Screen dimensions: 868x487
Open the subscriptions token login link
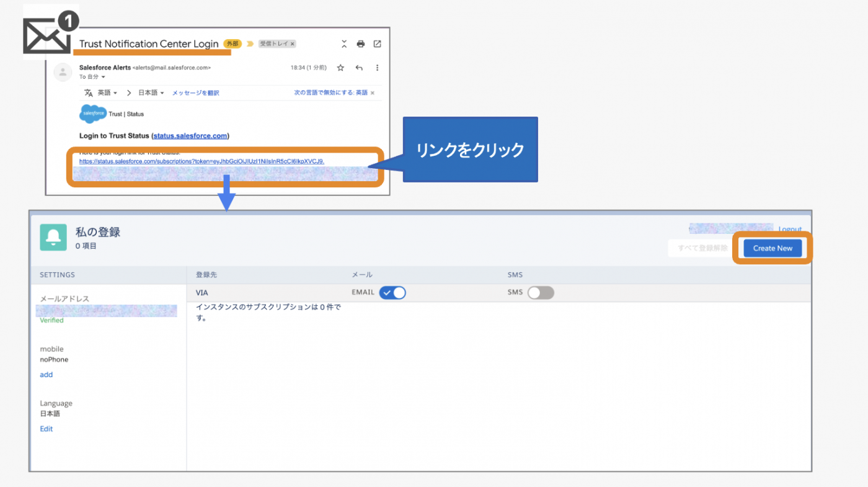(x=202, y=161)
